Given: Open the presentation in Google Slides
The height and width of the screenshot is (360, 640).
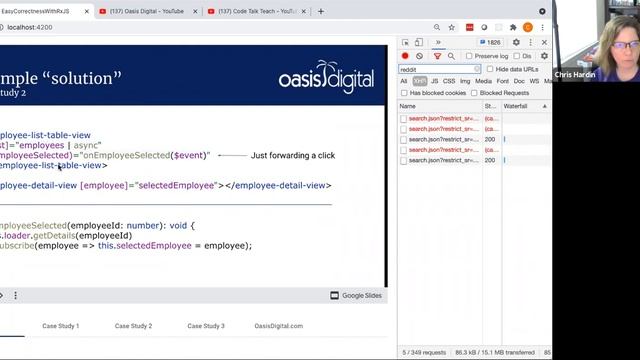Looking at the screenshot, I should tap(356, 295).
